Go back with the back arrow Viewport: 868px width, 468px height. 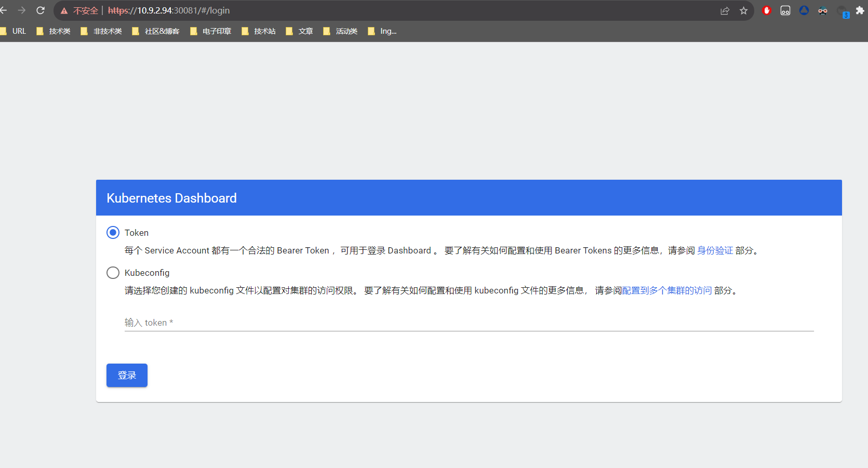click(x=4, y=10)
